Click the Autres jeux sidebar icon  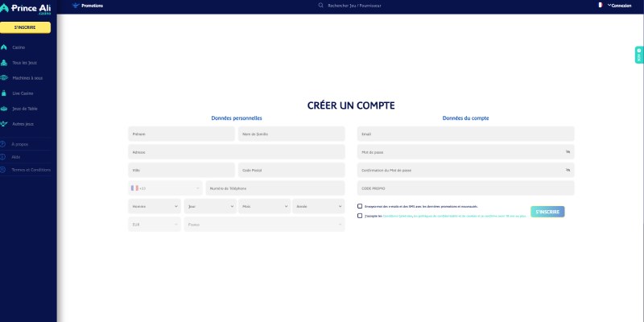click(4, 124)
